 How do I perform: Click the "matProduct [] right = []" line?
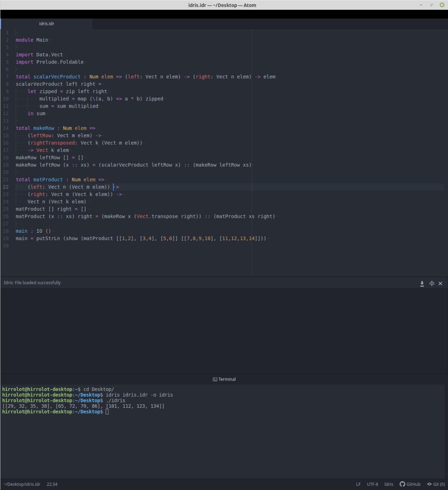pos(51,209)
